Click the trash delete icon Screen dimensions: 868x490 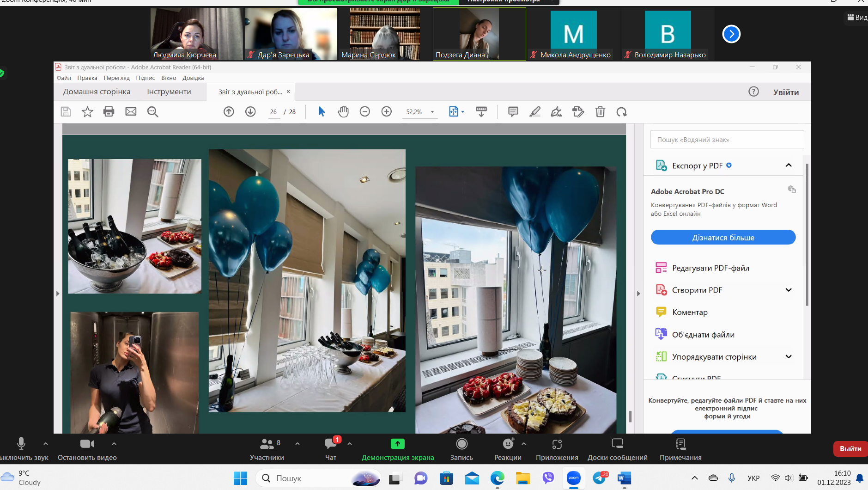click(600, 111)
